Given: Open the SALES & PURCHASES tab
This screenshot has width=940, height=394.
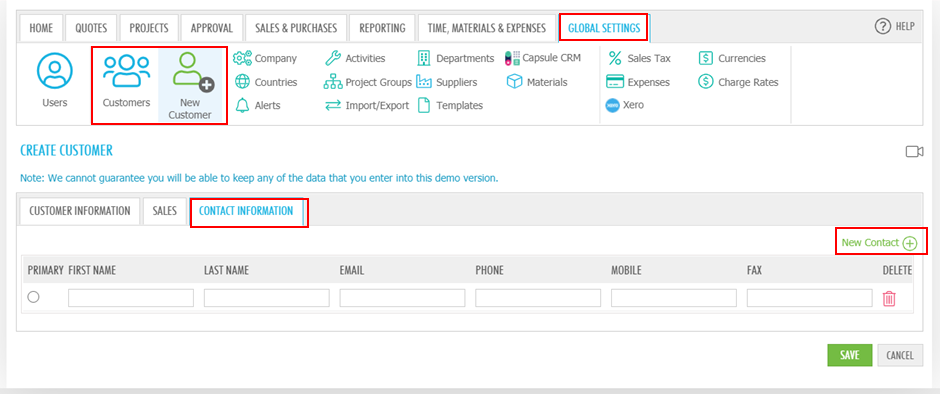Looking at the screenshot, I should 296,28.
